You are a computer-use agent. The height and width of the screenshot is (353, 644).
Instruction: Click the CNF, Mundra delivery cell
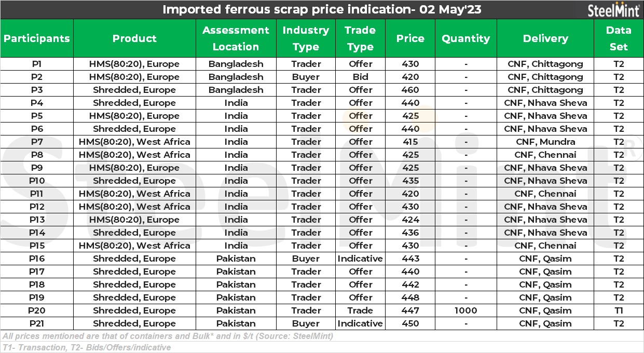(545, 142)
